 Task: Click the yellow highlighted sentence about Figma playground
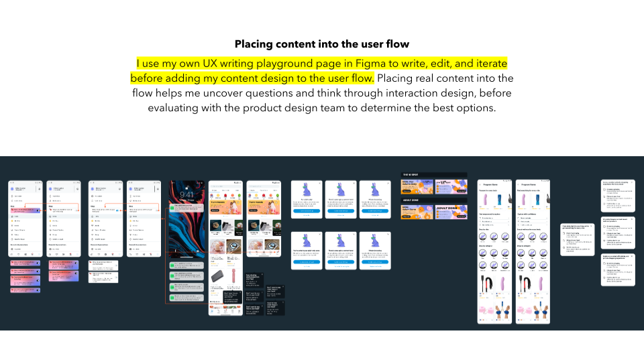point(321,70)
